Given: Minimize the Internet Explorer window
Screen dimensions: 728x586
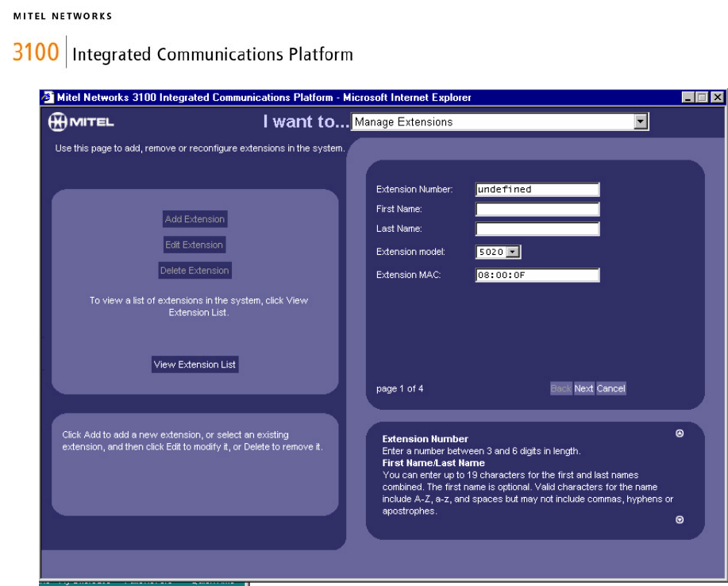Looking at the screenshot, I should click(688, 97).
